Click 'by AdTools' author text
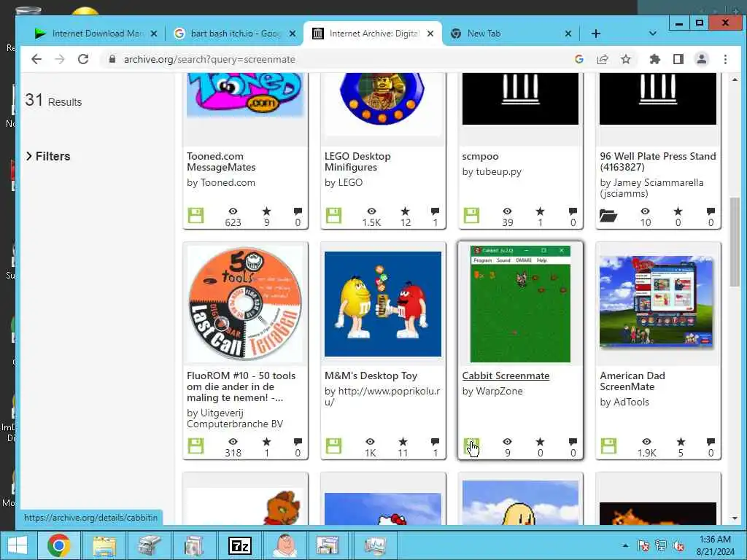The width and height of the screenshot is (747, 560). coord(624,402)
